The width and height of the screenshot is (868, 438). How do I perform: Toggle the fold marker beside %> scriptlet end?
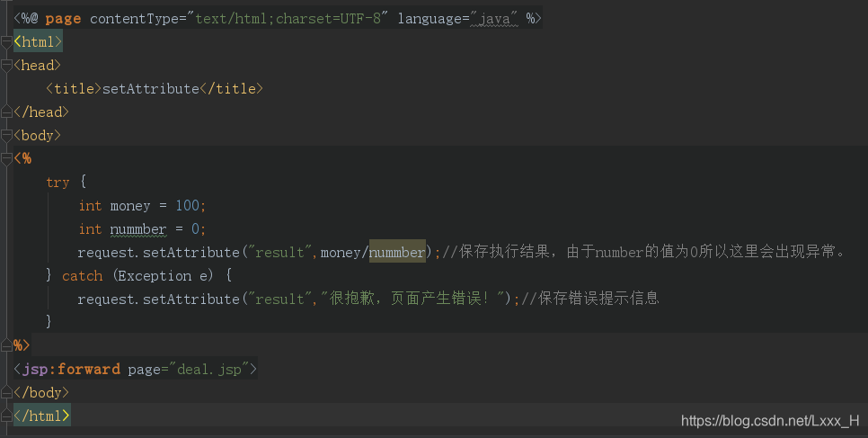pos(6,345)
